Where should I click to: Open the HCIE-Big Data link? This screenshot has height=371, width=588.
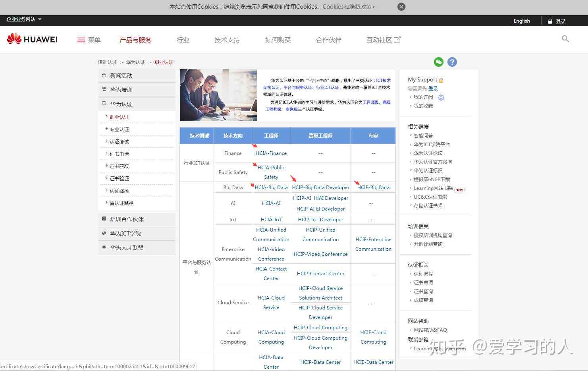(x=373, y=187)
